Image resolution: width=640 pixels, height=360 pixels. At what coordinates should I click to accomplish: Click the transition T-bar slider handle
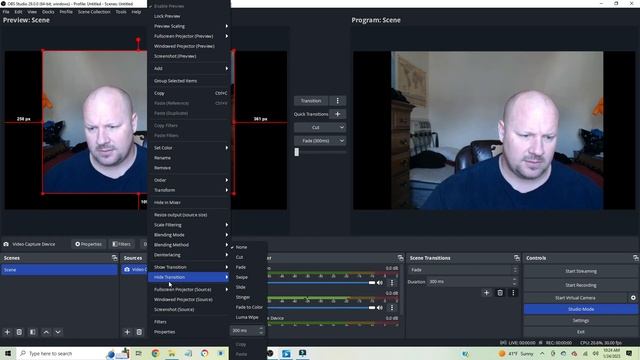297,152
